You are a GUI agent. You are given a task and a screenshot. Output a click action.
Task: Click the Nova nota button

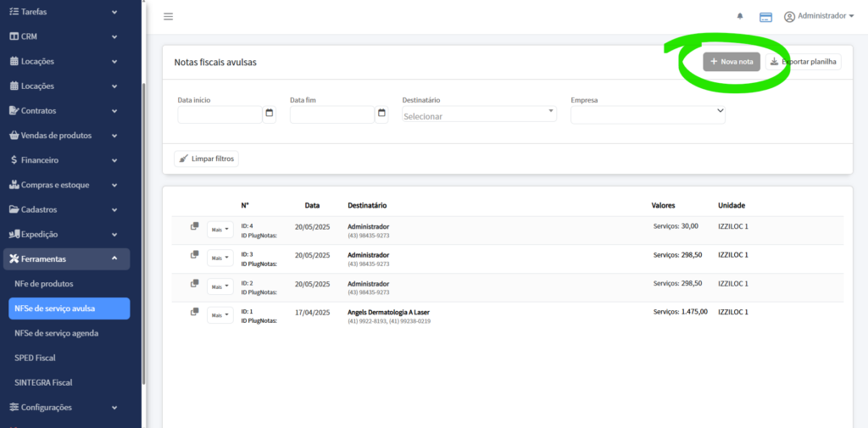[732, 62]
